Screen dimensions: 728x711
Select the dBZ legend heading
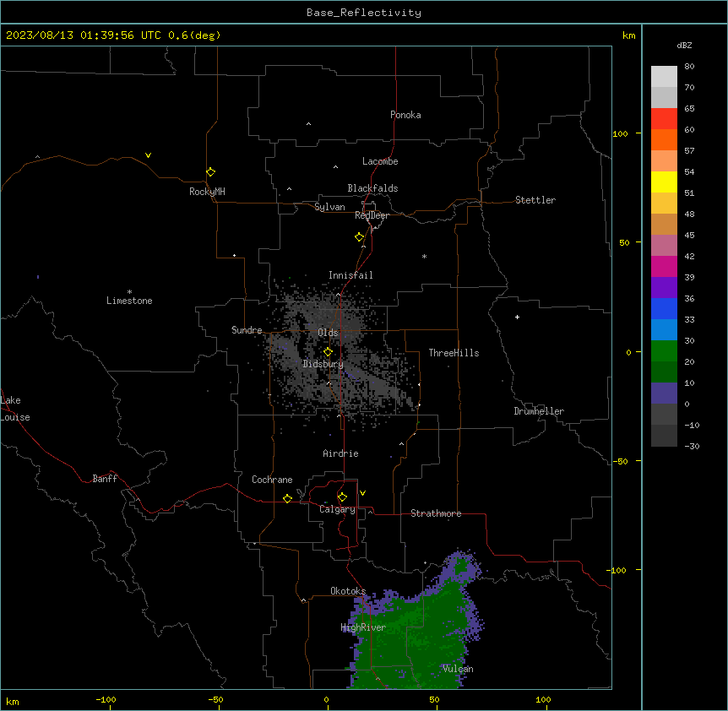point(684,45)
